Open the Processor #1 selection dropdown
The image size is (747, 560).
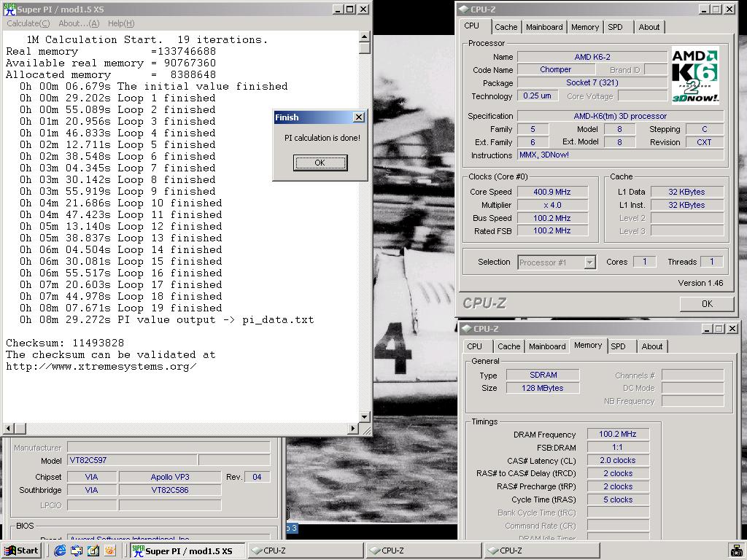[x=557, y=262]
